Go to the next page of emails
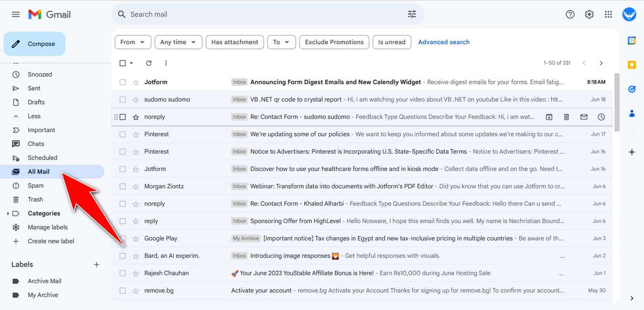 click(x=600, y=63)
